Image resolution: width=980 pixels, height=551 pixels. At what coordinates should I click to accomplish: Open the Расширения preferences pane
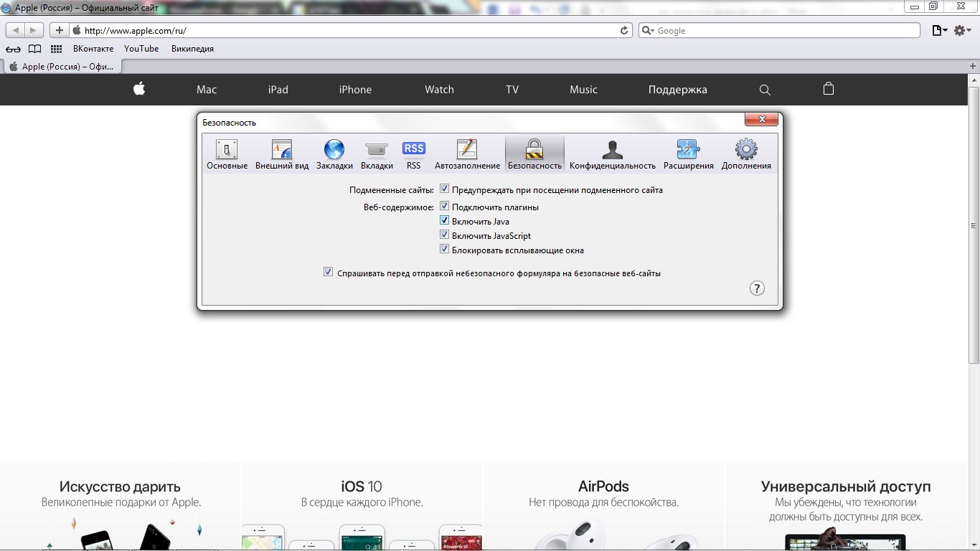click(688, 154)
